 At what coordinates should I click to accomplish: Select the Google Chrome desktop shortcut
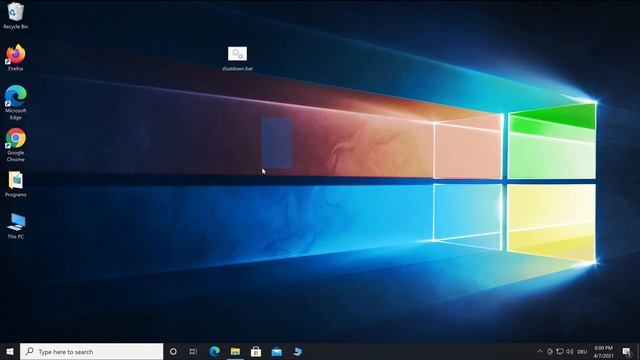(16, 145)
